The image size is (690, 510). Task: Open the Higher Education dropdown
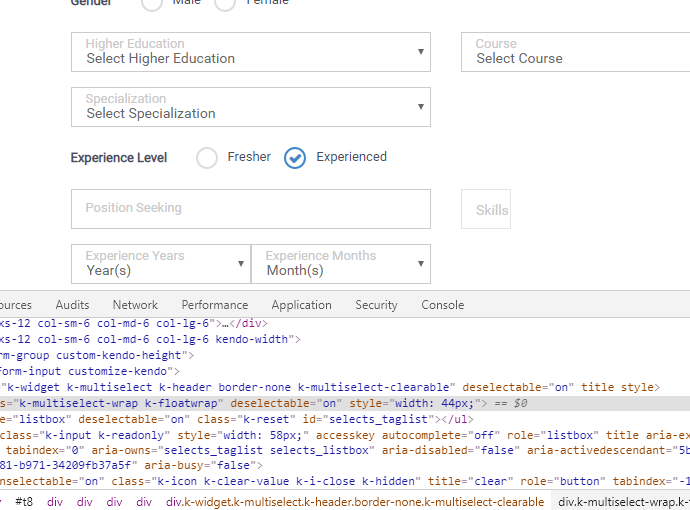(250, 52)
